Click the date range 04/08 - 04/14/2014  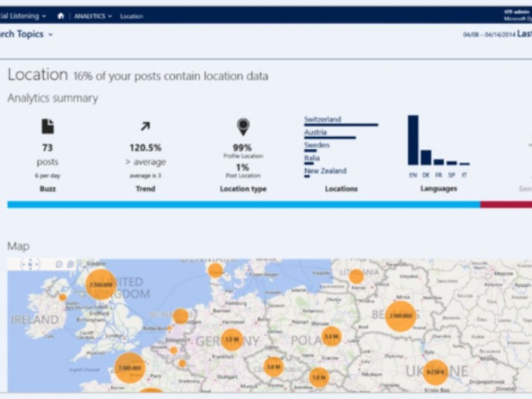(487, 34)
